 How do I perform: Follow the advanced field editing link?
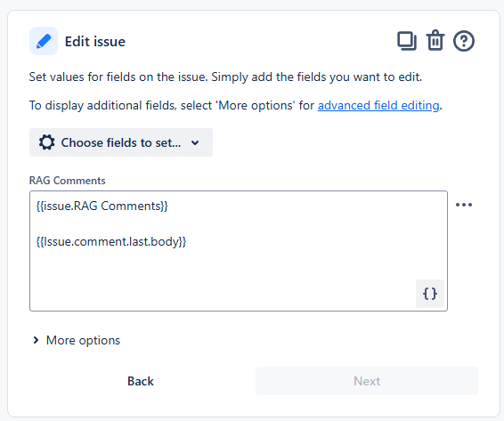point(378,105)
